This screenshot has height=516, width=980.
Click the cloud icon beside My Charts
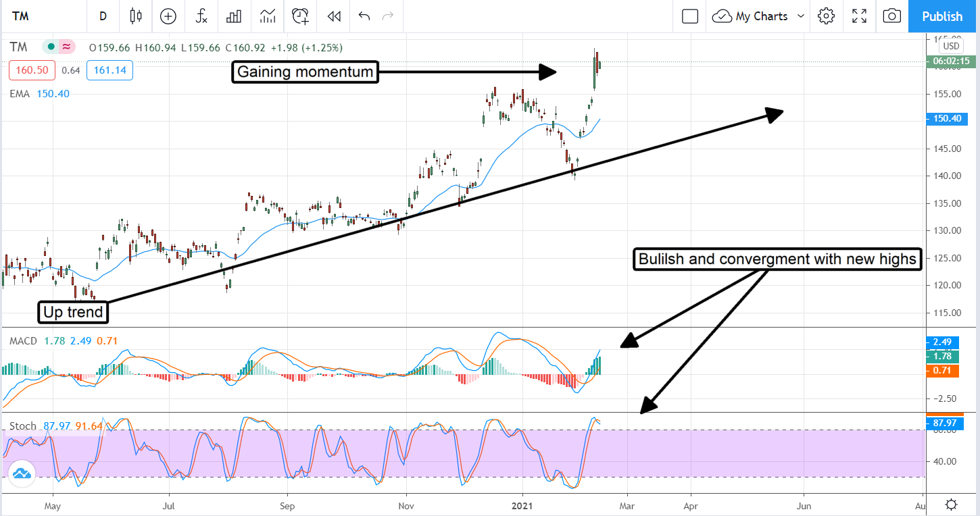click(x=722, y=16)
